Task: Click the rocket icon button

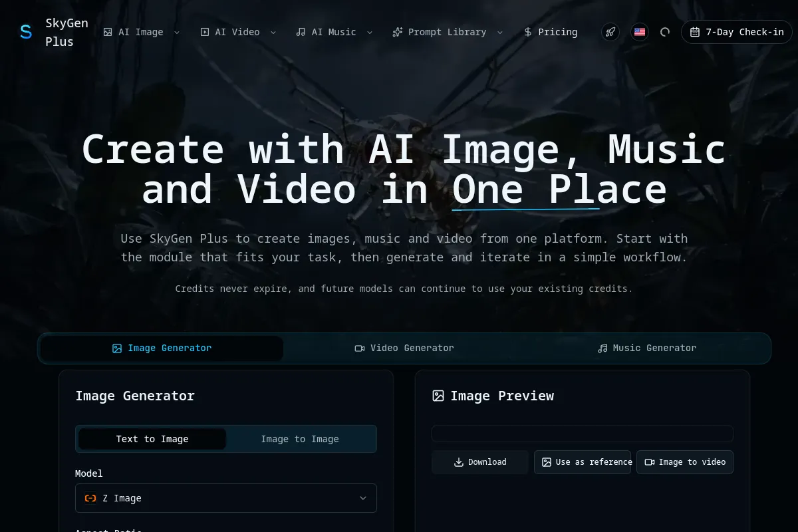Action: 610,32
